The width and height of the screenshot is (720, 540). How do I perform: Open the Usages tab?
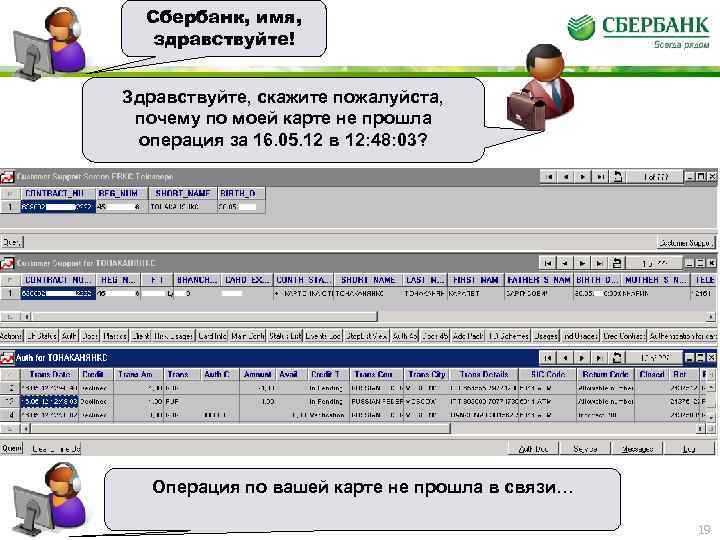(546, 336)
